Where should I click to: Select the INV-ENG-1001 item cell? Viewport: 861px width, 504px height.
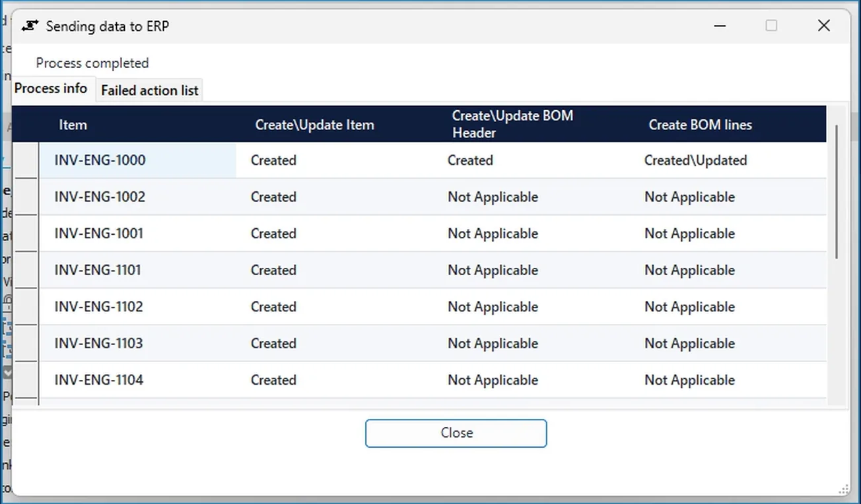point(137,234)
